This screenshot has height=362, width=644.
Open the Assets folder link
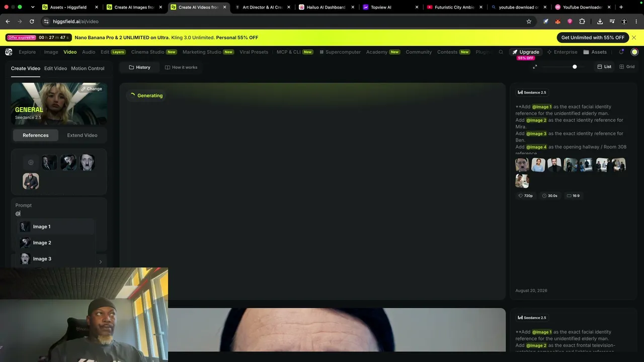[x=595, y=52]
